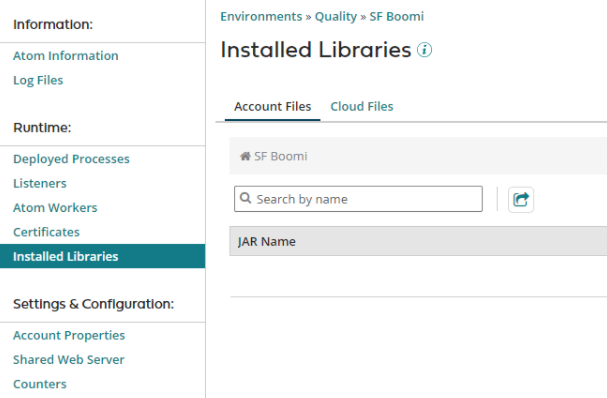Viewport: 607px width, 398px height.
Task: Switch to the Cloud Files tab
Action: tap(362, 106)
